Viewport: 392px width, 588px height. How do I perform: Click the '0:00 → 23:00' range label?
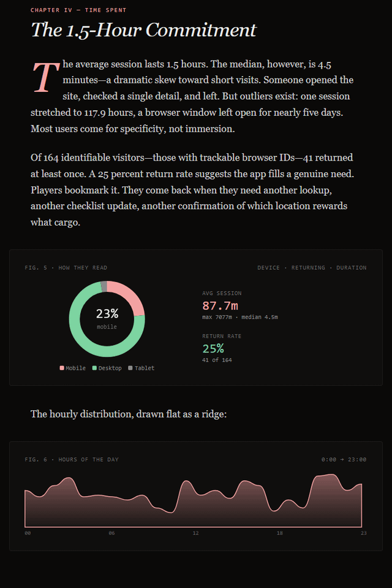(x=344, y=459)
